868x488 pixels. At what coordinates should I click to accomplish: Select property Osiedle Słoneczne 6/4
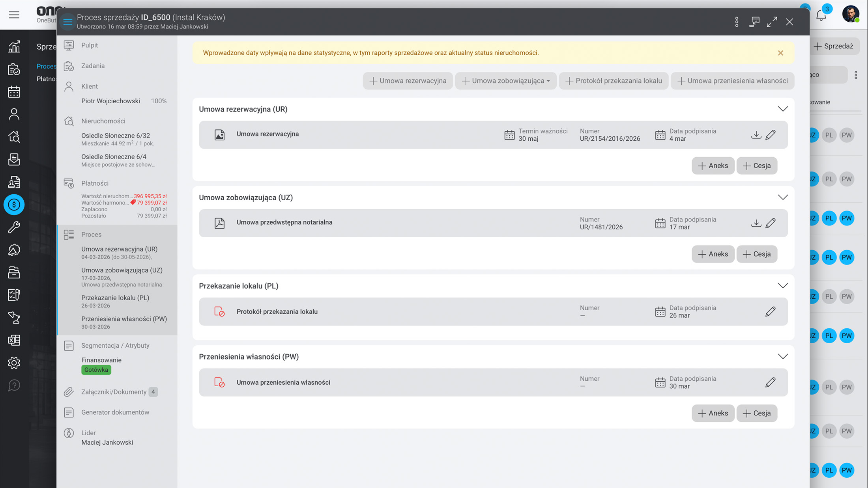pos(114,157)
